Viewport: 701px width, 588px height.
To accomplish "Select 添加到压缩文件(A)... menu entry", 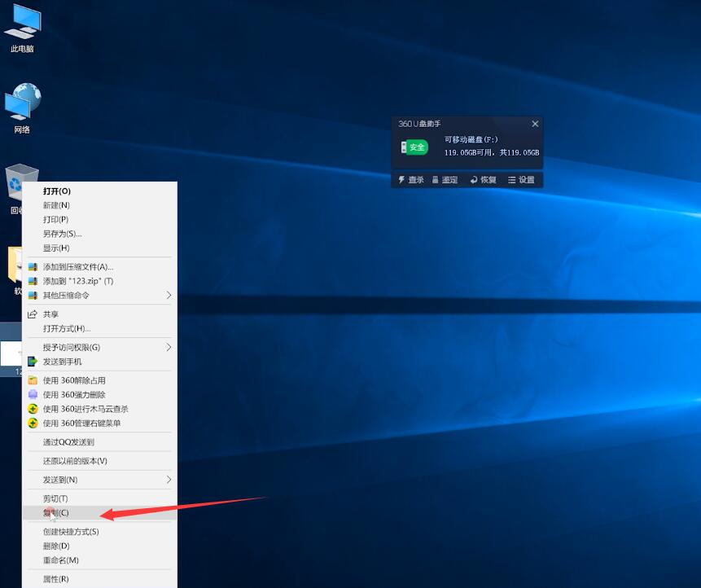I will [99, 267].
